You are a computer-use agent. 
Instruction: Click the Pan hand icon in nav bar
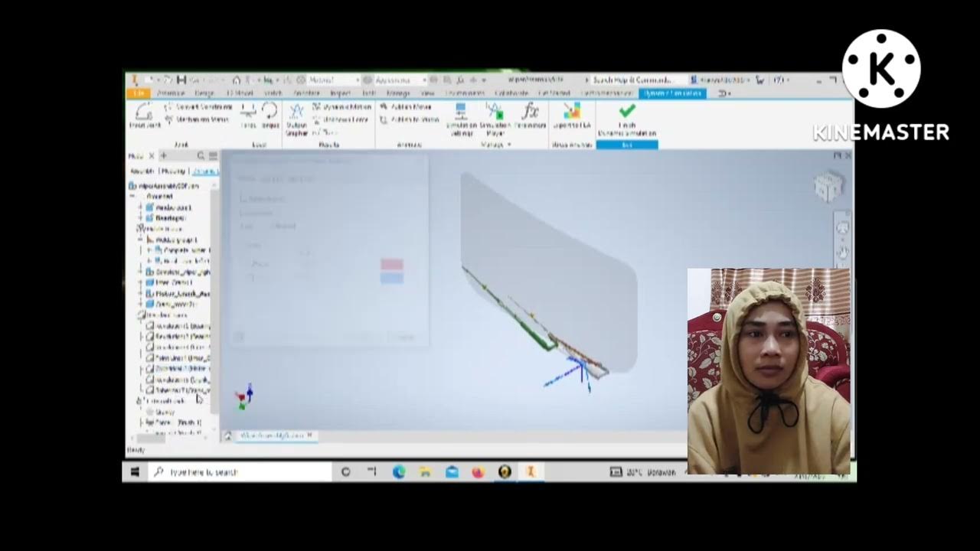click(x=843, y=251)
